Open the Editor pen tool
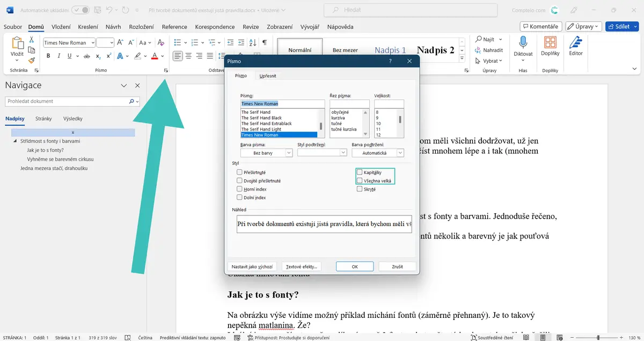 coord(576,46)
